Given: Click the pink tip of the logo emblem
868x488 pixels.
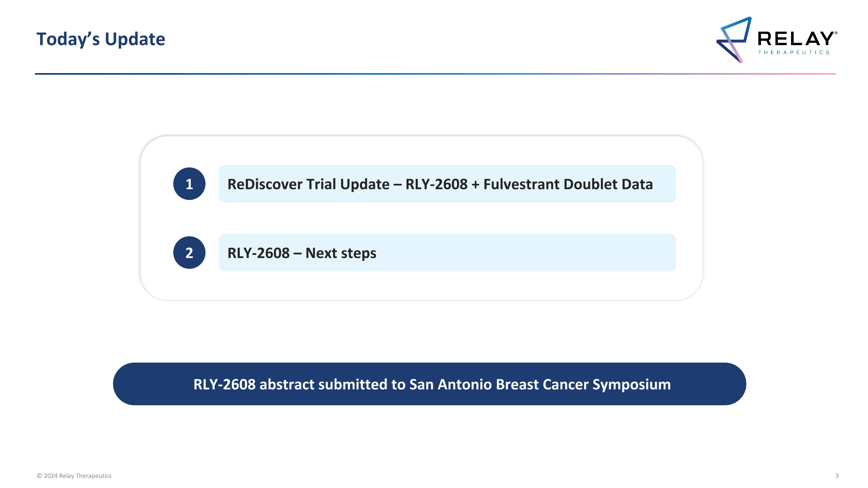Looking at the screenshot, I should (x=740, y=60).
